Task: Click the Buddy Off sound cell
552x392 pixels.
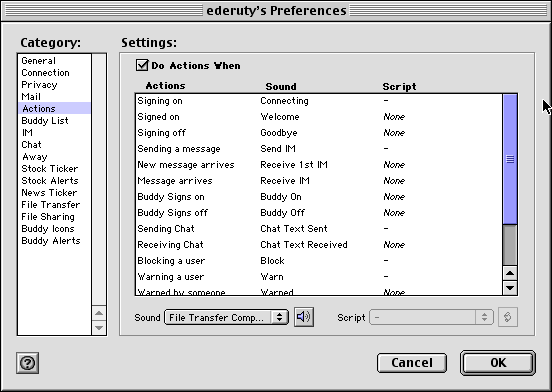Action: click(283, 213)
